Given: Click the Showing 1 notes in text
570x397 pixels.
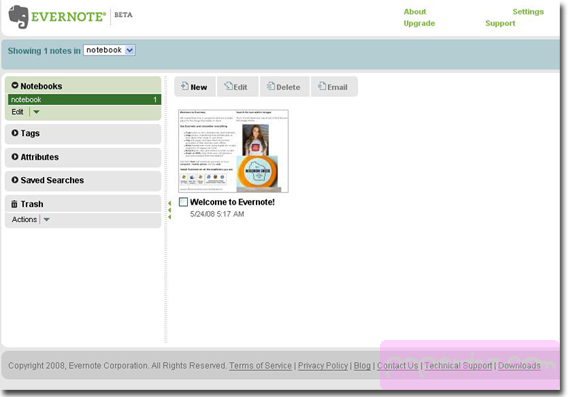Looking at the screenshot, I should tap(44, 51).
